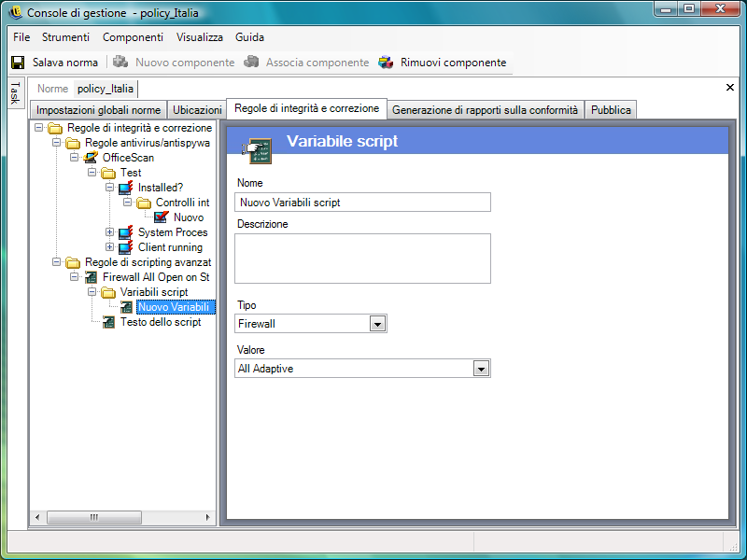This screenshot has width=747, height=560.
Task: Open the Visualizza menu
Action: tap(200, 37)
